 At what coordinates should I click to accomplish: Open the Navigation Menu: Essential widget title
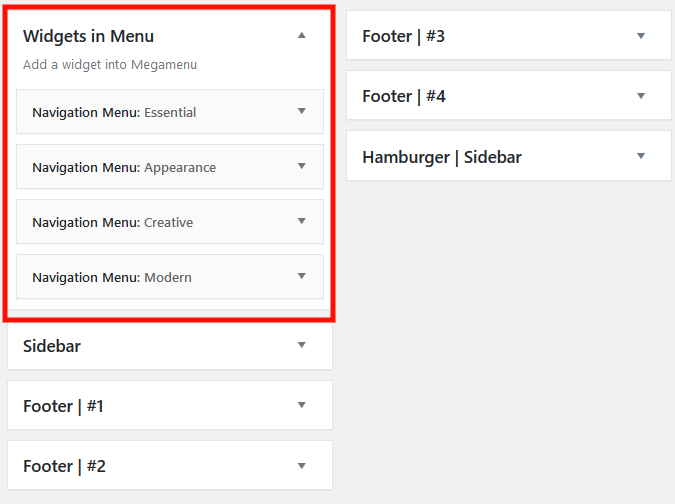(x=114, y=112)
